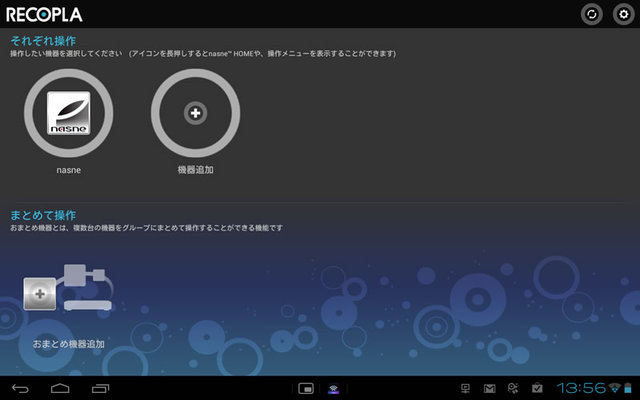Tap the 機器追加 add-device plus circle
640x400 pixels.
tap(196, 113)
